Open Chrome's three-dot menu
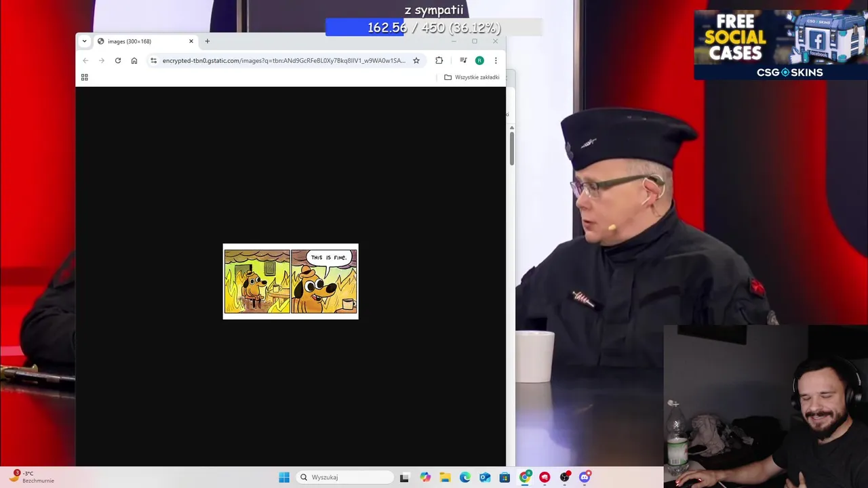This screenshot has width=868, height=488. (x=496, y=60)
